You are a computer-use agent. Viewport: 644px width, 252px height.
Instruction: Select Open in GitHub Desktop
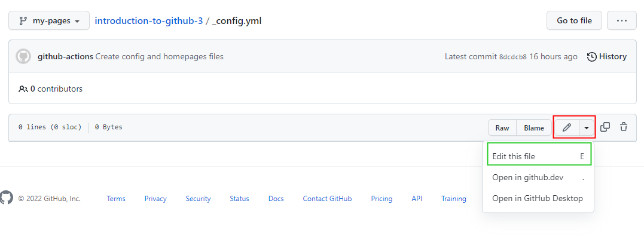point(538,198)
